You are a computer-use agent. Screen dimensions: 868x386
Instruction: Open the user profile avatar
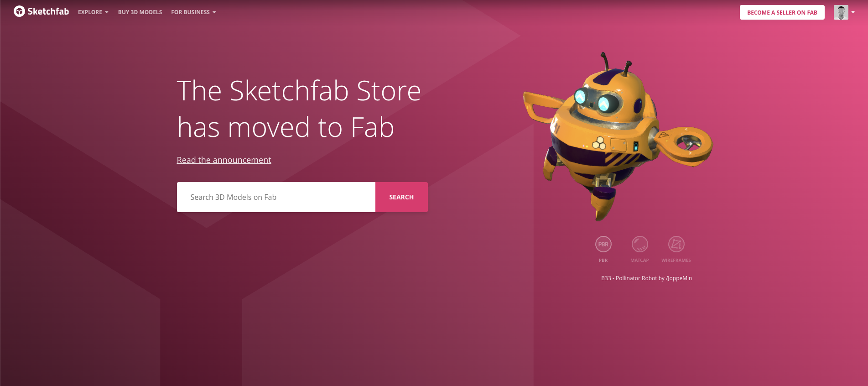coord(841,12)
